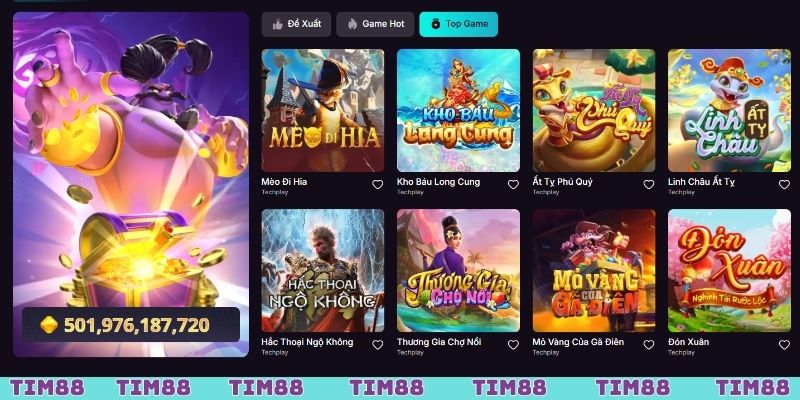Click heart icon beside Thương Gia Chợ Nổi

point(513,345)
